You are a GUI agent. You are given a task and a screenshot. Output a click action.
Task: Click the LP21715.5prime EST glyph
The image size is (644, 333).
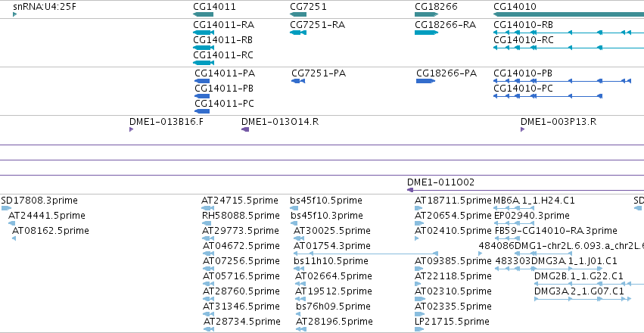pyautogui.click(x=419, y=329)
